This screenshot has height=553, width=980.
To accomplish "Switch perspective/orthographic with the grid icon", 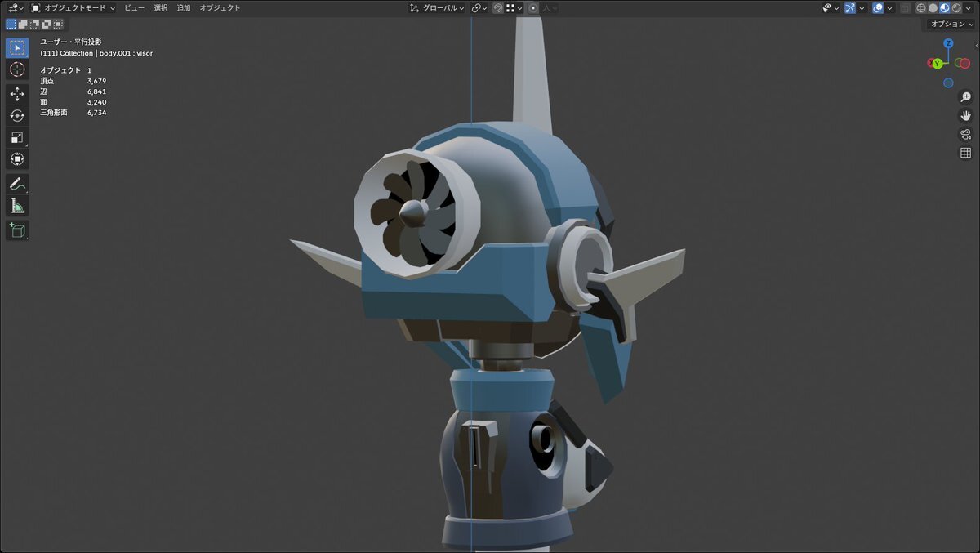I will pos(965,153).
